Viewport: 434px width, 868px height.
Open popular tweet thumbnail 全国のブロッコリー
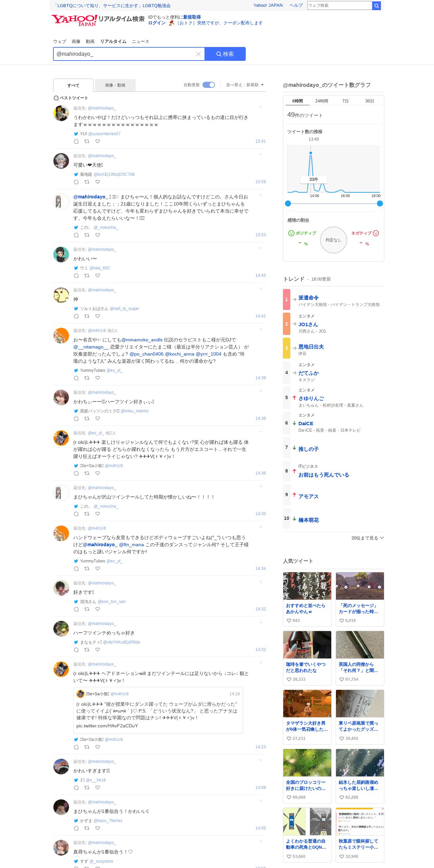click(x=307, y=763)
